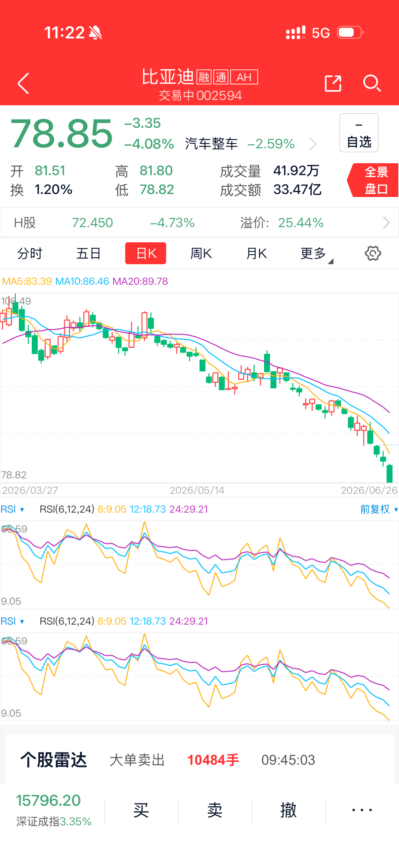This screenshot has width=399, height=868.
Task: Remove stock from 自选 watchlist
Action: click(359, 133)
